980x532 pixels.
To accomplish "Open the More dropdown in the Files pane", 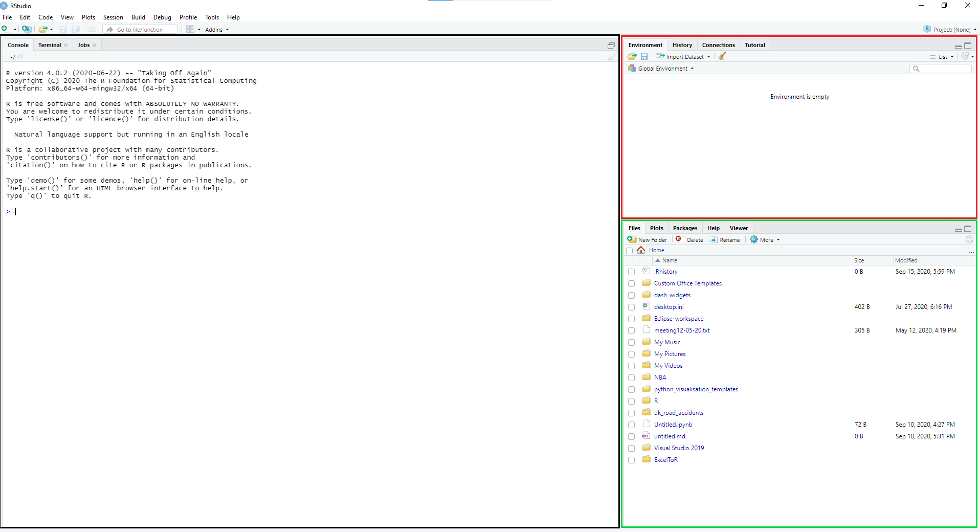I will coord(765,240).
